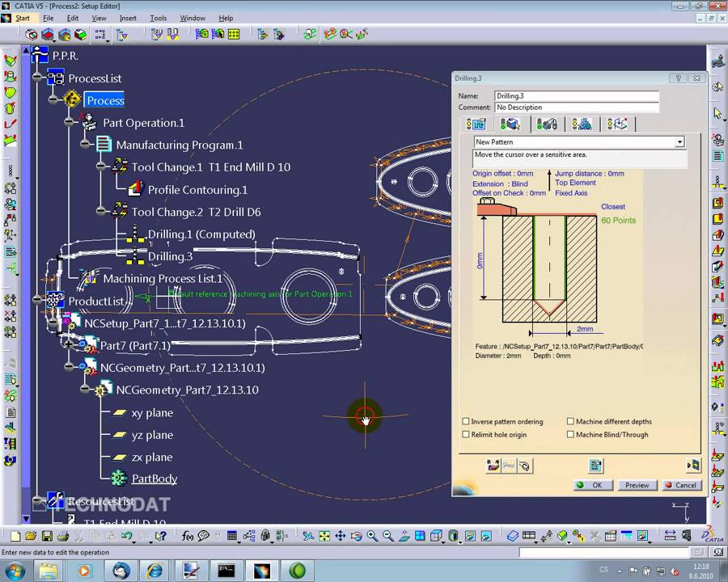Viewport: 728px width, 582px height.
Task: Enable Inverse pattern ordering checkbox
Action: (466, 422)
